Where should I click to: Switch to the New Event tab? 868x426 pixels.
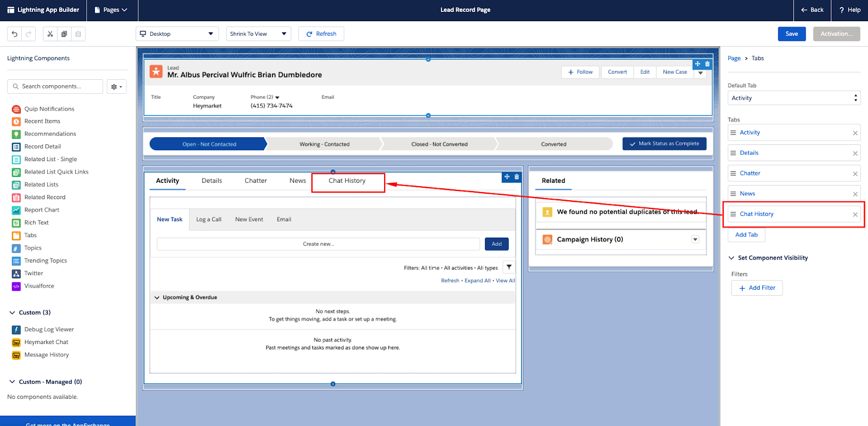pyautogui.click(x=249, y=220)
